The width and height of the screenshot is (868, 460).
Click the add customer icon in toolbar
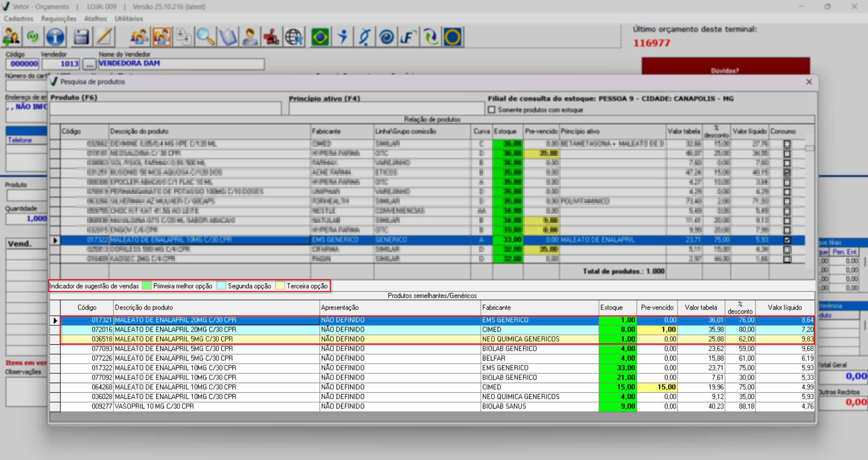coord(11,37)
